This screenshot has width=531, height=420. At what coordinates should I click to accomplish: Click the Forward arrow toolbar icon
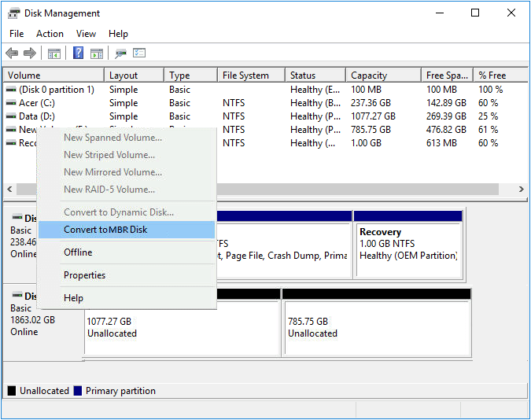click(29, 53)
